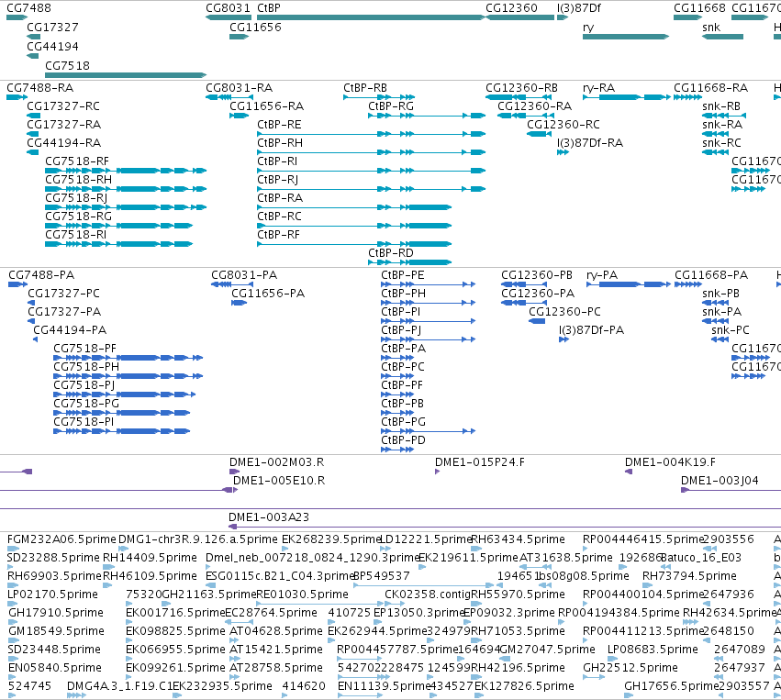
Task: Open transcript label CG11668-RA
Action: pos(710,88)
